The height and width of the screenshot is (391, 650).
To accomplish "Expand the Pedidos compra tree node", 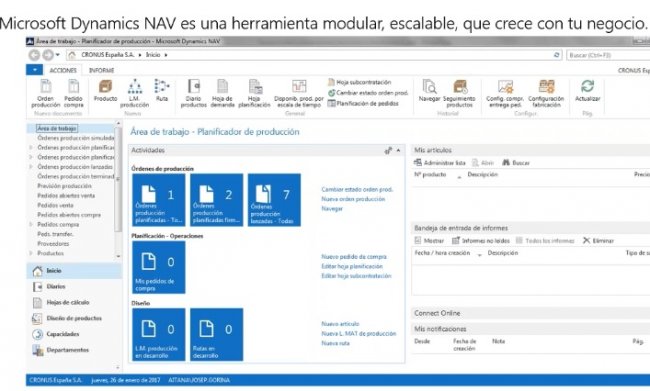I will click(x=31, y=224).
